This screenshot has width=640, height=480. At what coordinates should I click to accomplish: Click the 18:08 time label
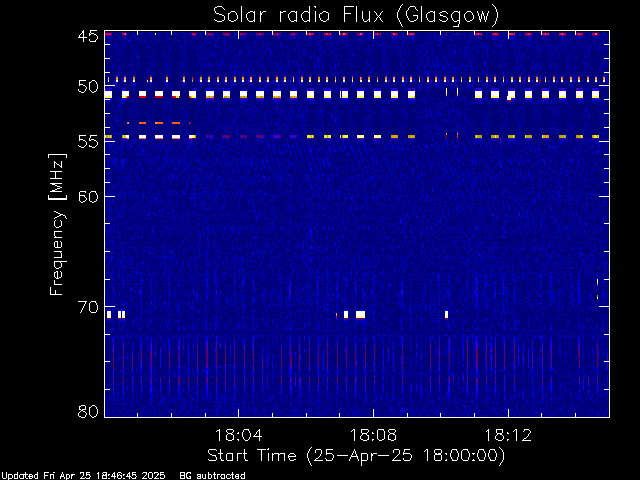coord(373,435)
